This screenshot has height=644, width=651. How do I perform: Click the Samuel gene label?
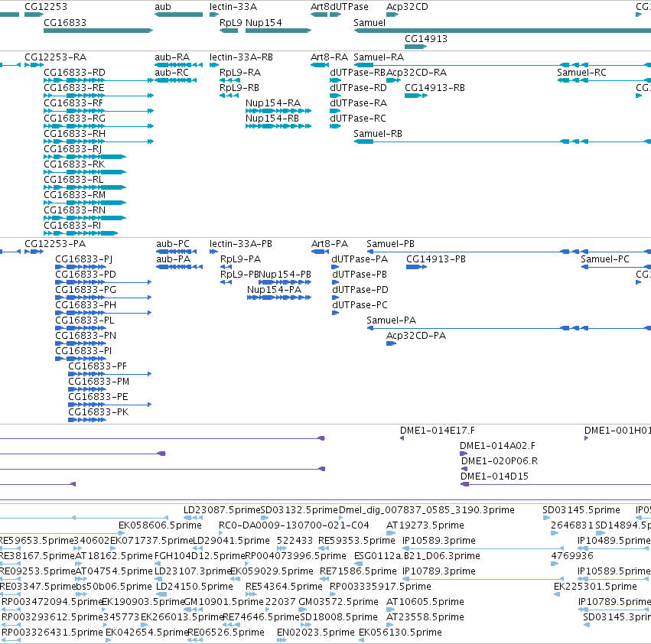(x=369, y=23)
